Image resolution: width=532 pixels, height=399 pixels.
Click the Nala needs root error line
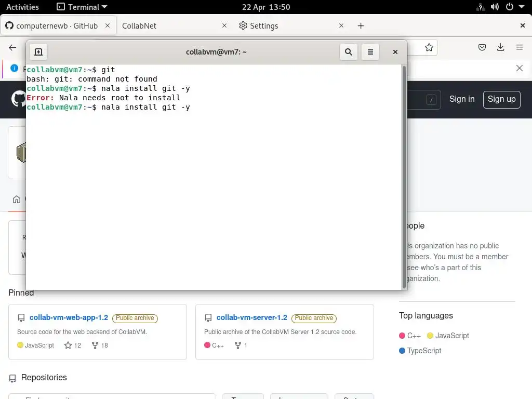point(103,98)
